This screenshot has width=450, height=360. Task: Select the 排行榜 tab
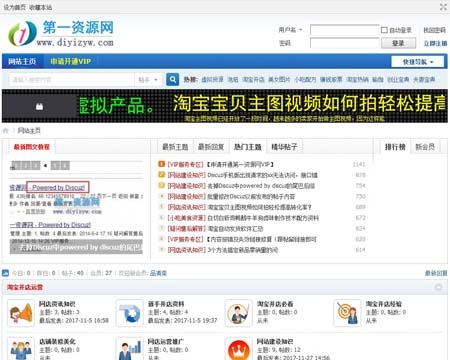coord(395,147)
